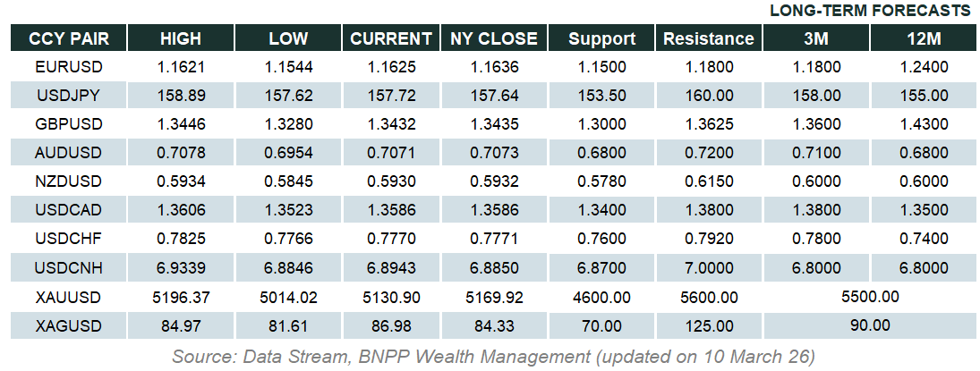Click the Support column header

tap(602, 38)
